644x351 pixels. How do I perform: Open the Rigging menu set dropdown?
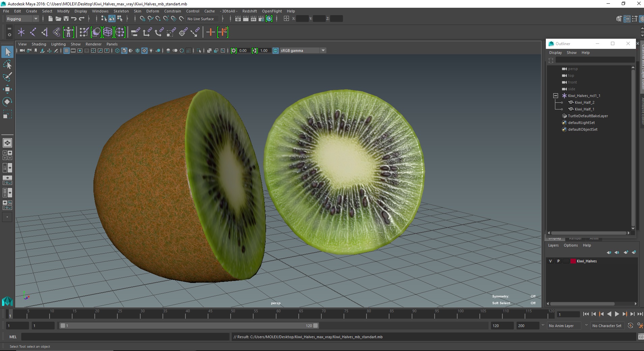pyautogui.click(x=22, y=19)
